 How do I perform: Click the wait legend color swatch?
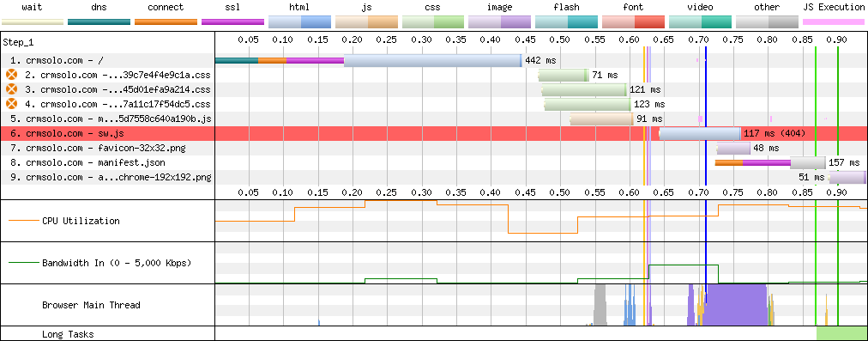click(33, 22)
